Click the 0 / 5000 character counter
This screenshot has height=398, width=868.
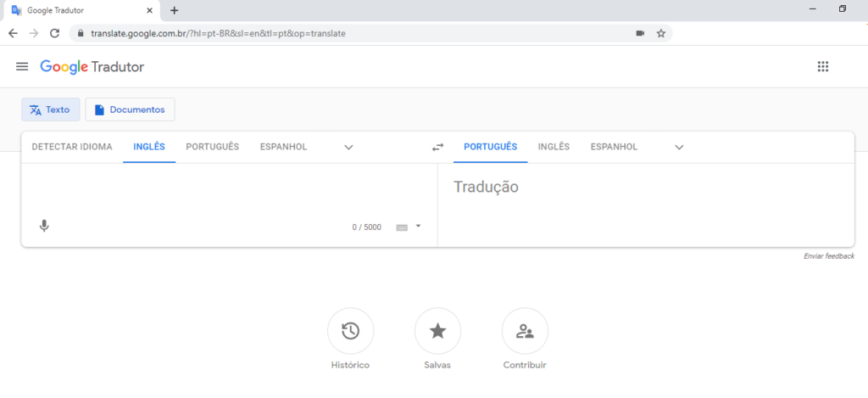[366, 227]
